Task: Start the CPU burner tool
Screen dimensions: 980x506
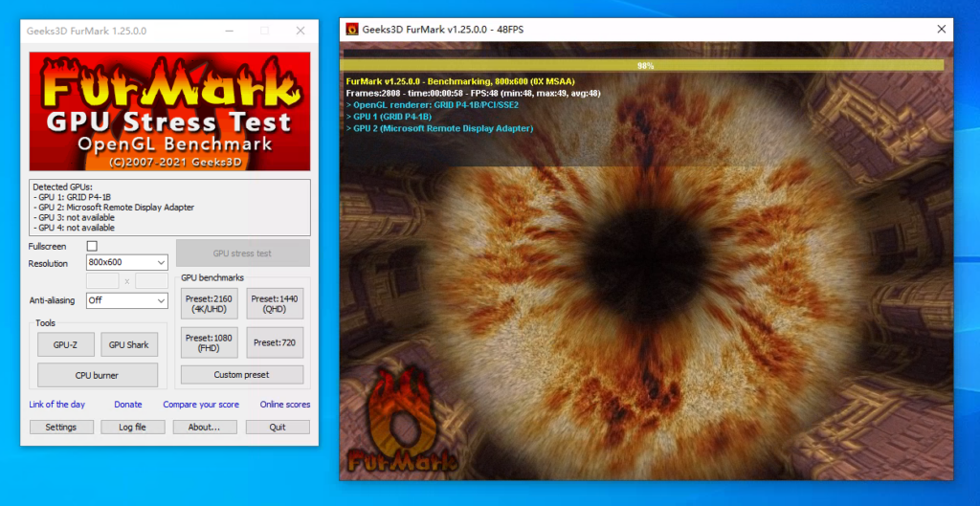Action: point(97,375)
